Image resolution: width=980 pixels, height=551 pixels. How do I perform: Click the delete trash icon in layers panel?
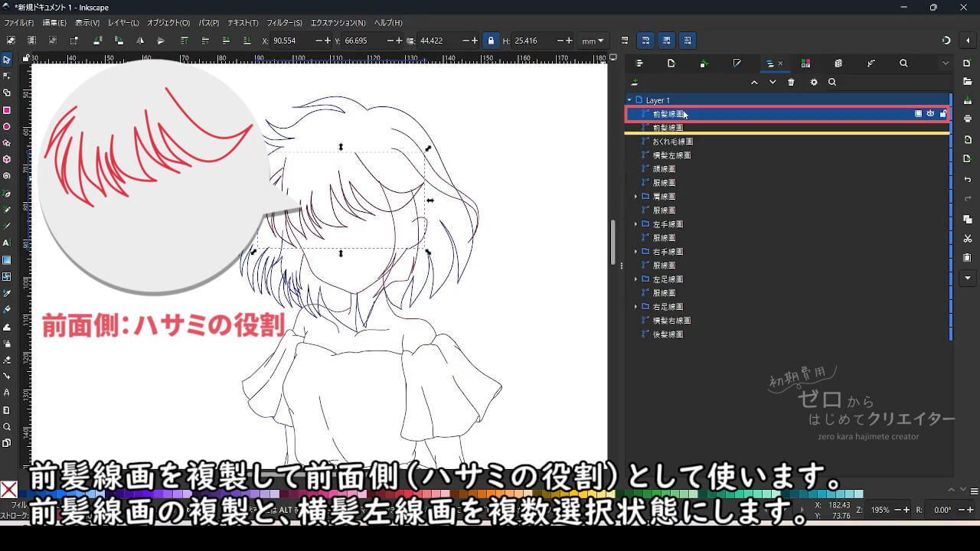791,83
